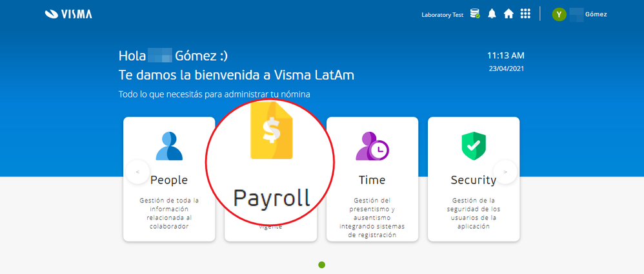Open the Laboratory Test database icon
The width and height of the screenshot is (644, 274).
475,14
